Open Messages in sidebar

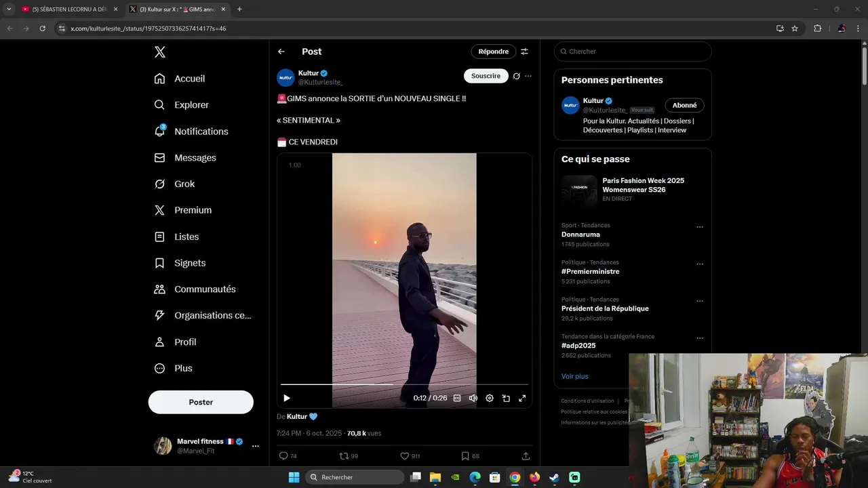(x=185, y=158)
